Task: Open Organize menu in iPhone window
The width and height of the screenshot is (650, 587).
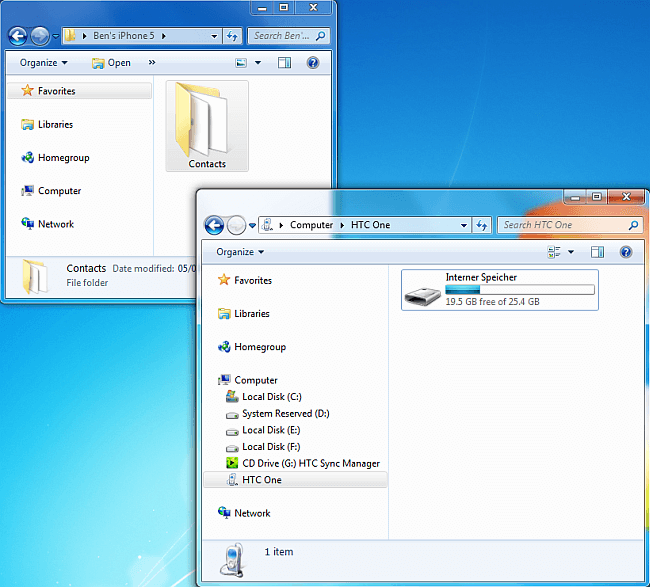Action: [44, 63]
